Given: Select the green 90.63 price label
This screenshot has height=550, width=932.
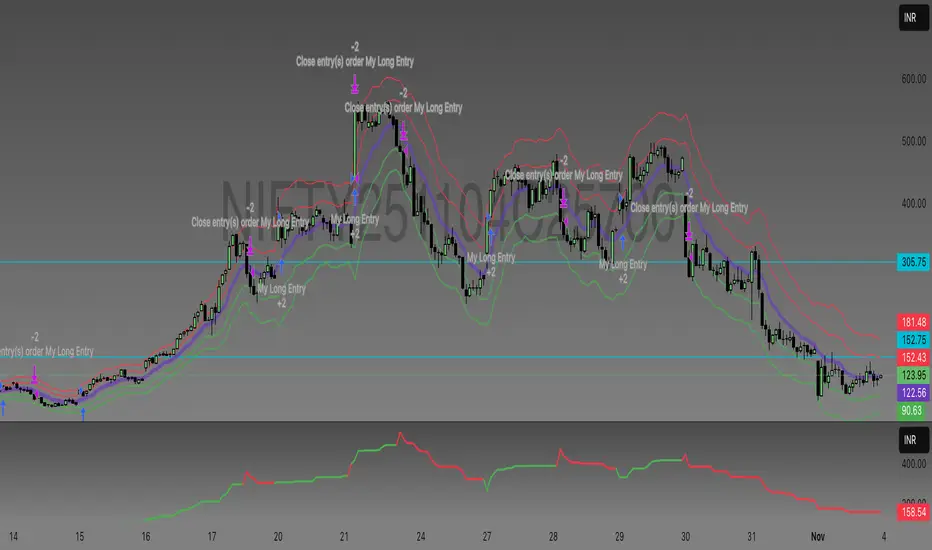Looking at the screenshot, I should (x=913, y=410).
